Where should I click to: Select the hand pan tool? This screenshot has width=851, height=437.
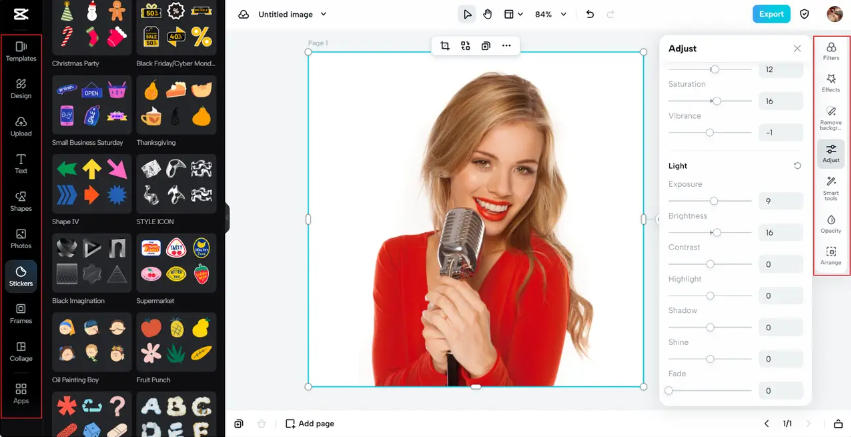[487, 14]
